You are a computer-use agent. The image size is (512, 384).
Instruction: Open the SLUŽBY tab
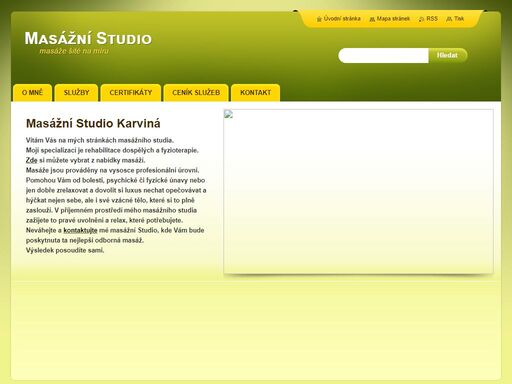coord(77,93)
